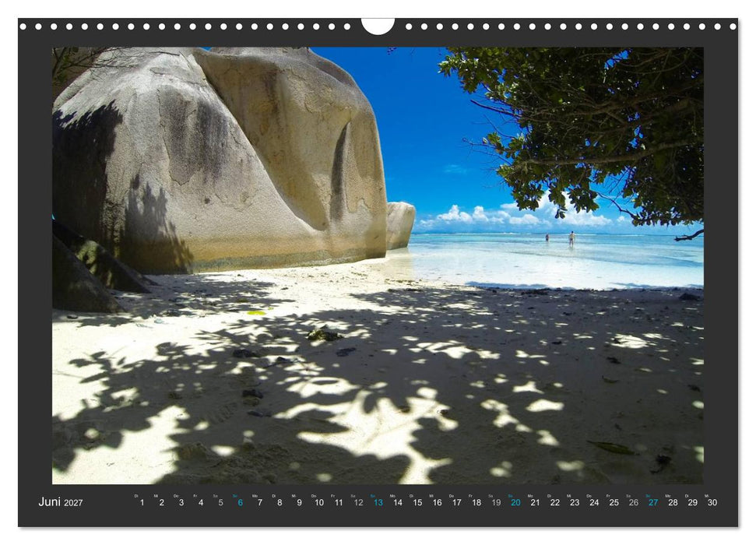
Task: Select blue Sunday date 13
Action: pos(378,502)
